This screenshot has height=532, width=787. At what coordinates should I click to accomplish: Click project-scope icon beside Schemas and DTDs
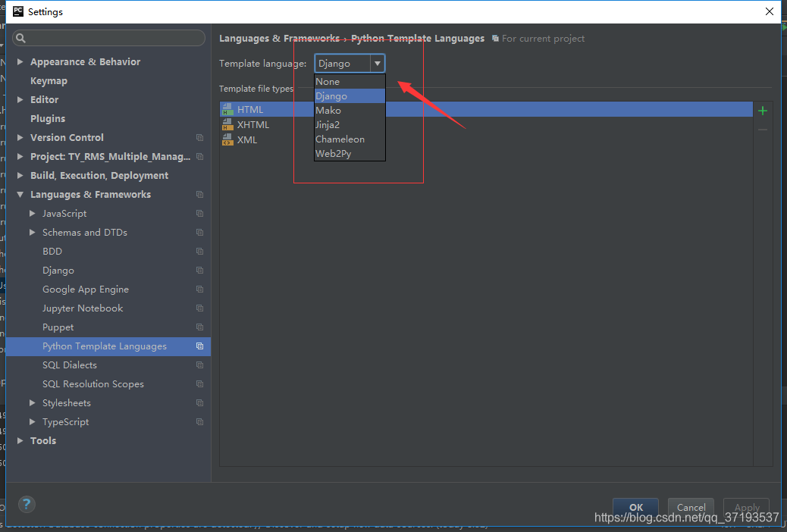click(199, 233)
